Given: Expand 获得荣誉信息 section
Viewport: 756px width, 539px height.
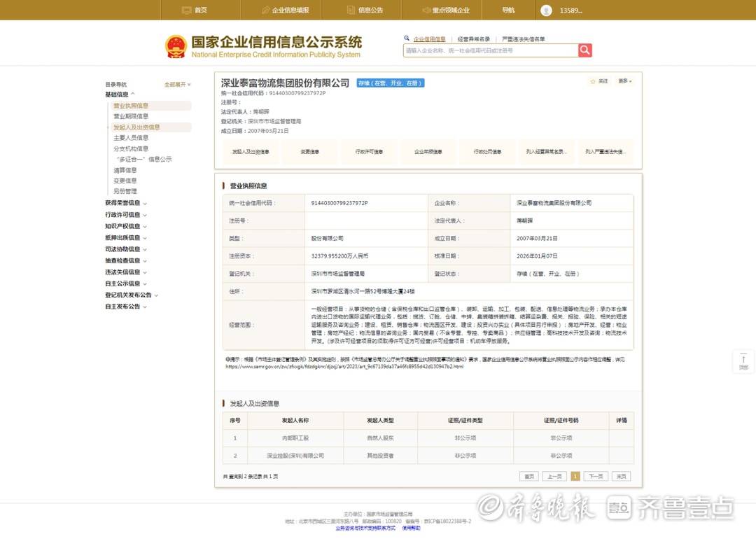Looking at the screenshot, I should 126,203.
